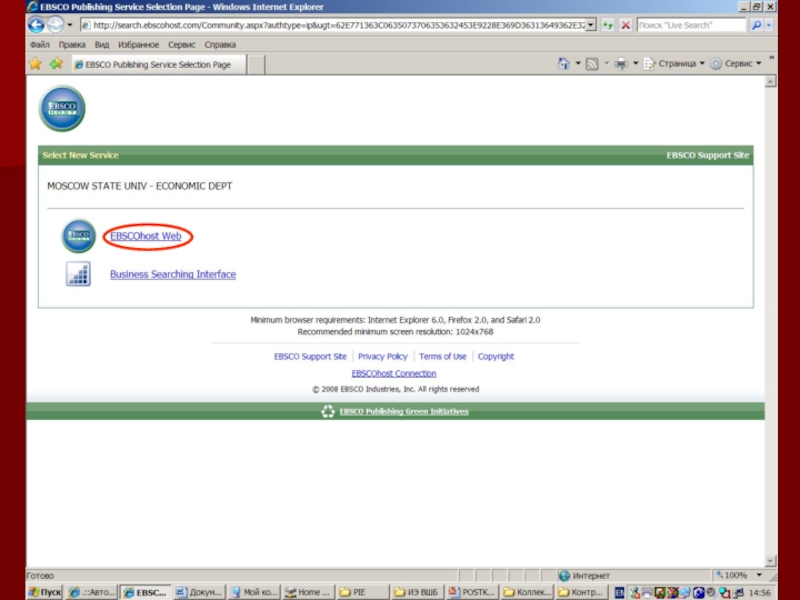The image size is (800, 600).
Task: Open the EBSCOhost Connection link
Action: pos(394,373)
